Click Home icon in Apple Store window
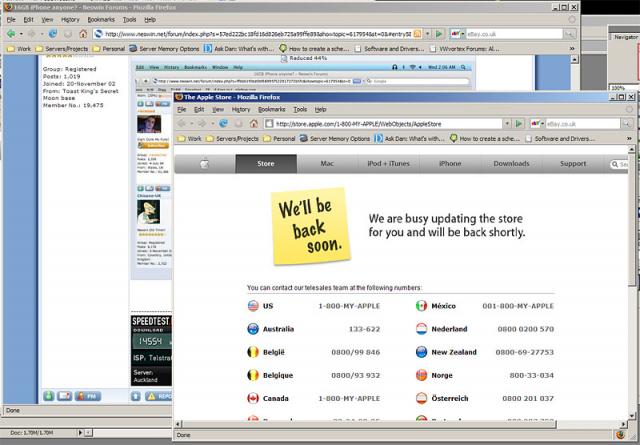 [x=254, y=123]
